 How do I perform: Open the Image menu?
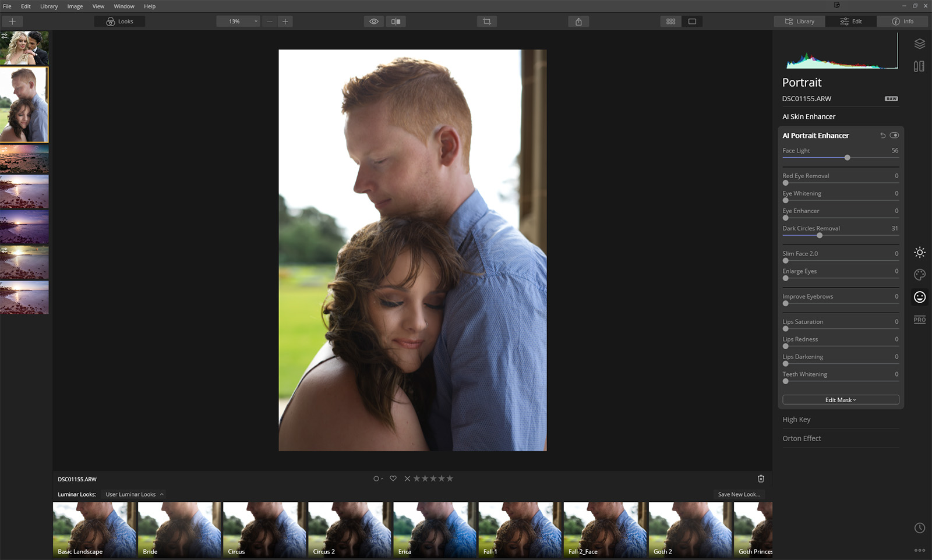tap(75, 6)
